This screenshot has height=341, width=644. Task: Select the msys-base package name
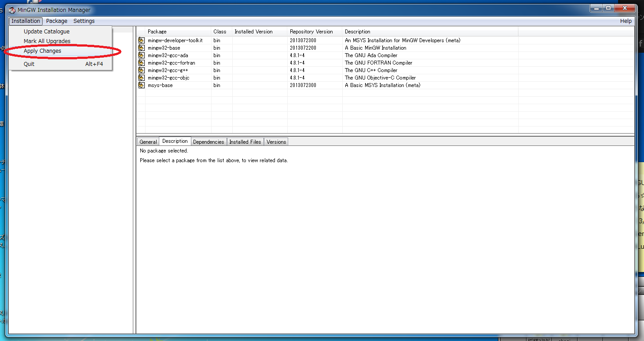point(160,85)
